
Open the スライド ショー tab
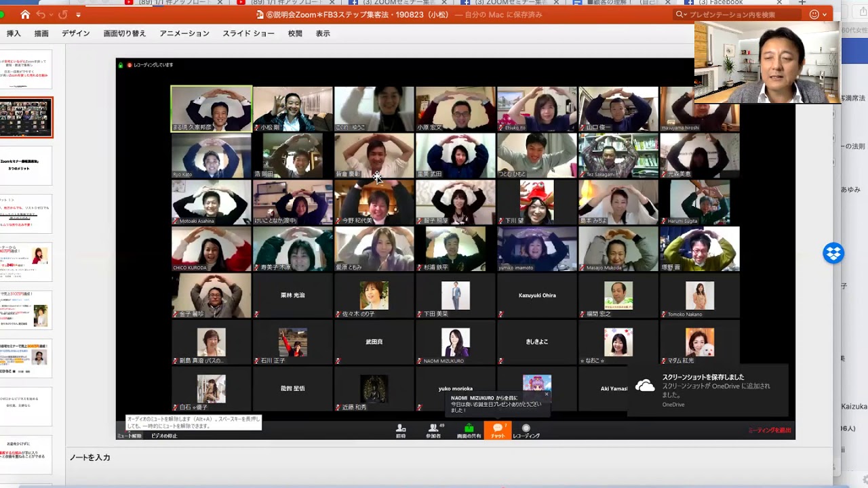tap(248, 33)
